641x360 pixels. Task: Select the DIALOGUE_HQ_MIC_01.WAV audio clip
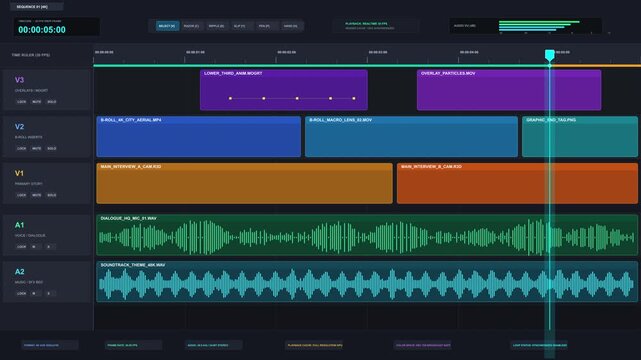pos(367,235)
